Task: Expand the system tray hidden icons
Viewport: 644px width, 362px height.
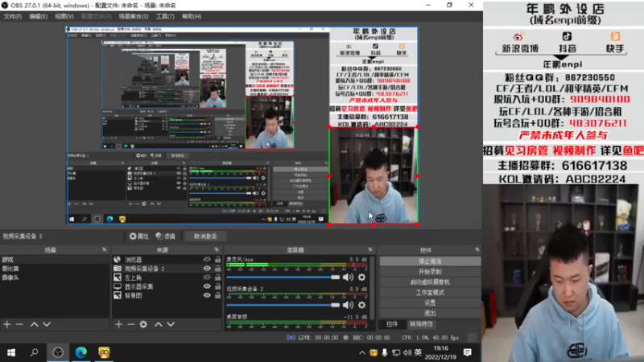Action: tap(361, 352)
